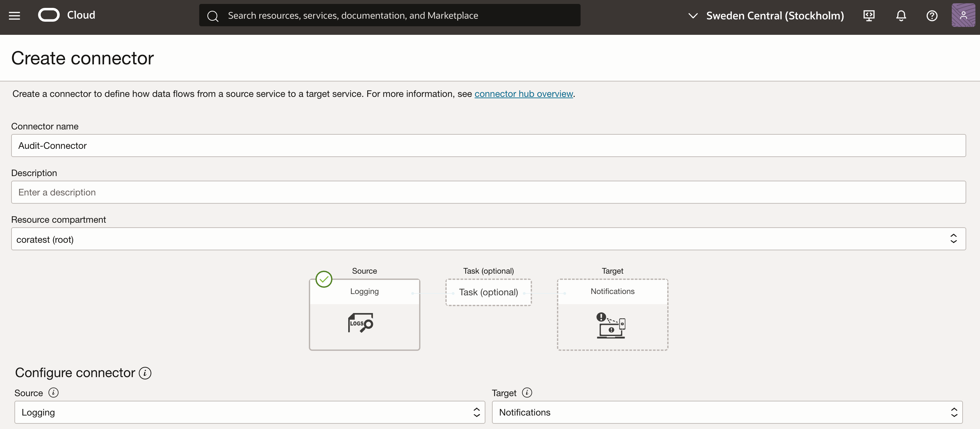The height and width of the screenshot is (429, 980).
Task: Click the Logging logs icon in Source card
Action: coord(360,323)
